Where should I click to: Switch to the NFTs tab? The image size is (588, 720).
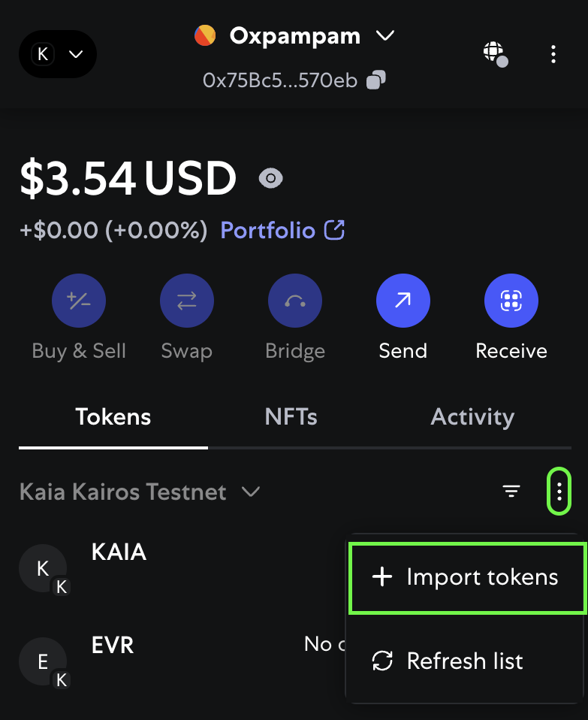291,417
